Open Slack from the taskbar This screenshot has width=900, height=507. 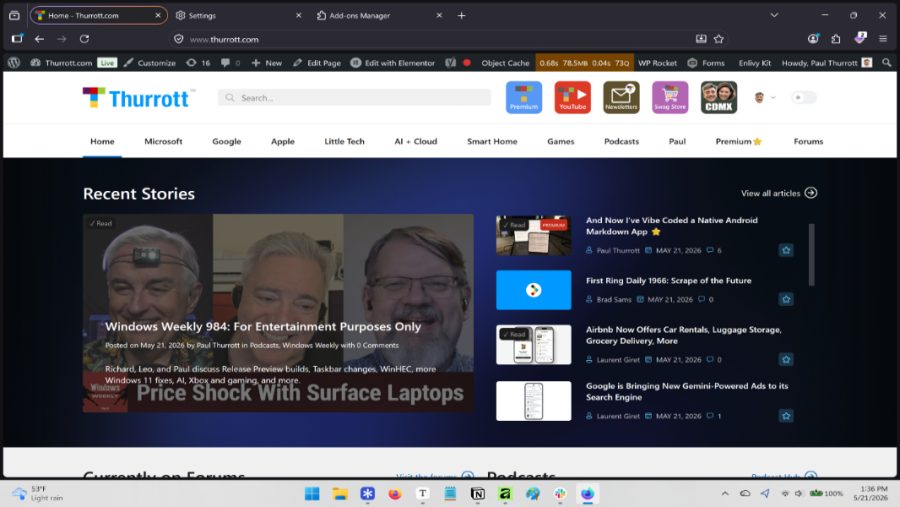(560, 494)
